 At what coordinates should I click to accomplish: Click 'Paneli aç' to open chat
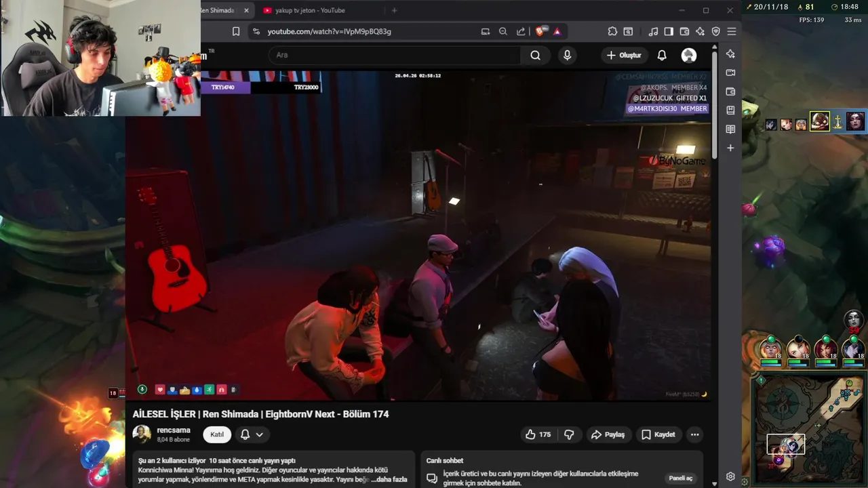click(680, 478)
